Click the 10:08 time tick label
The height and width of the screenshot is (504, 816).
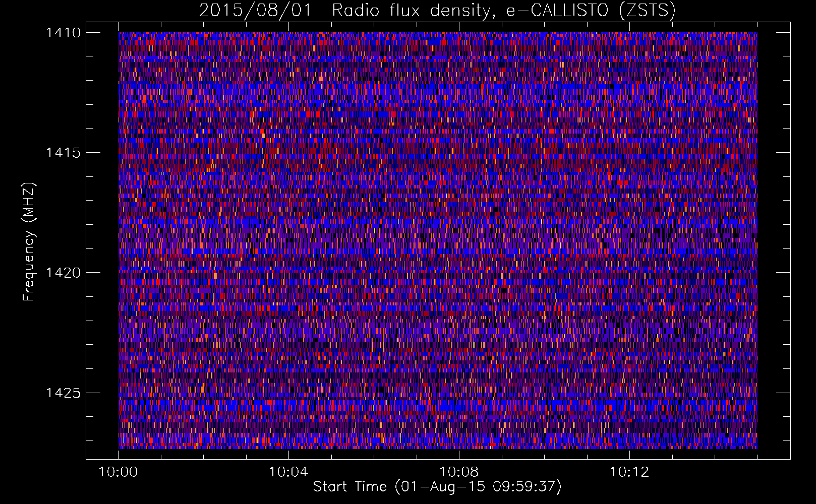(459, 472)
